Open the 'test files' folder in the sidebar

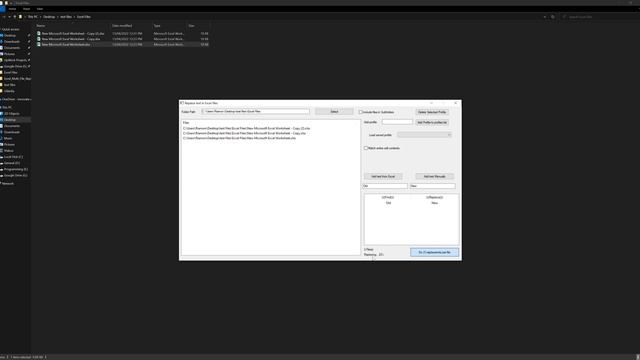click(10, 84)
